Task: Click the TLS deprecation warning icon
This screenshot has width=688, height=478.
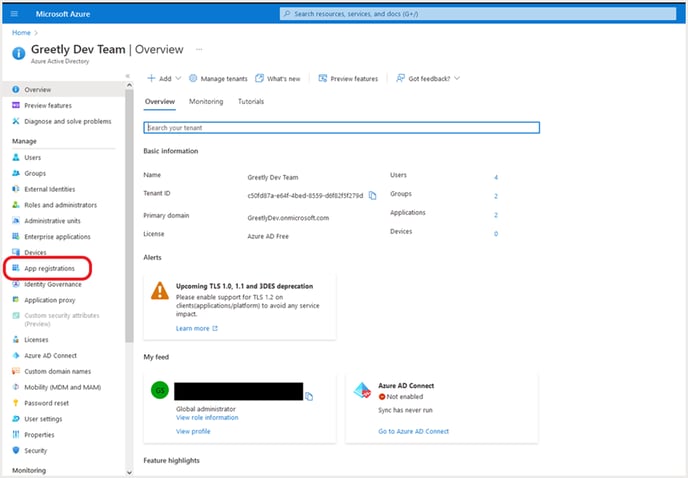Action: [160, 291]
